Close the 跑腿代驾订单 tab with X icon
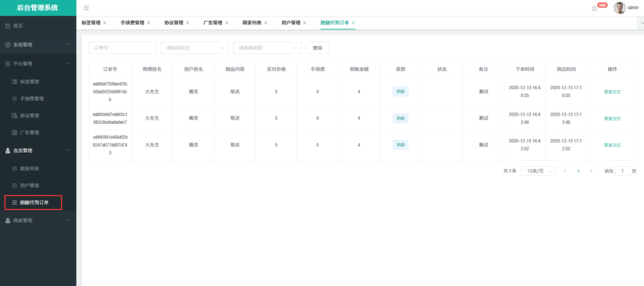The image size is (644, 286). coord(353,23)
